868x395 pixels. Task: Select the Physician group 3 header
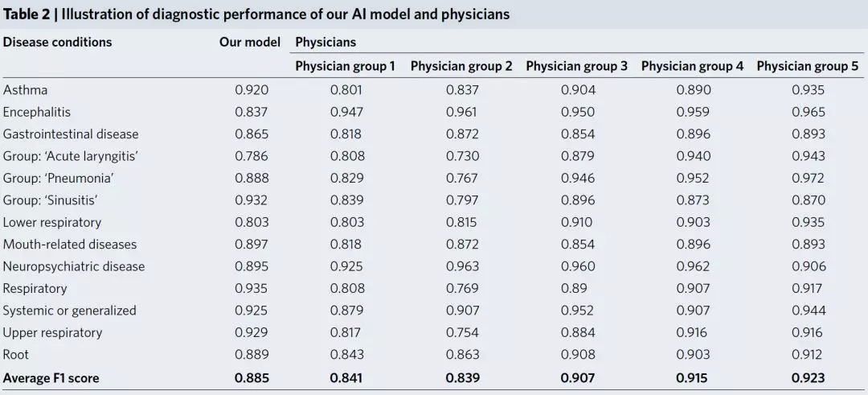(576, 66)
